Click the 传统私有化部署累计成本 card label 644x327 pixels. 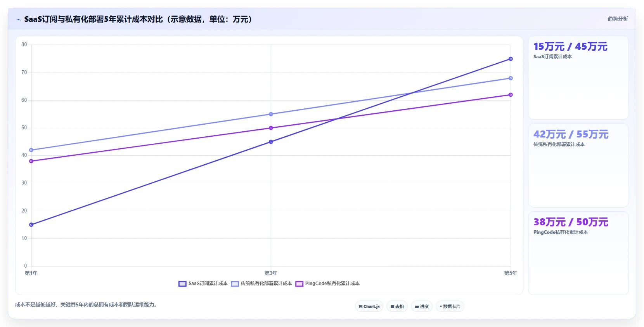click(x=559, y=144)
